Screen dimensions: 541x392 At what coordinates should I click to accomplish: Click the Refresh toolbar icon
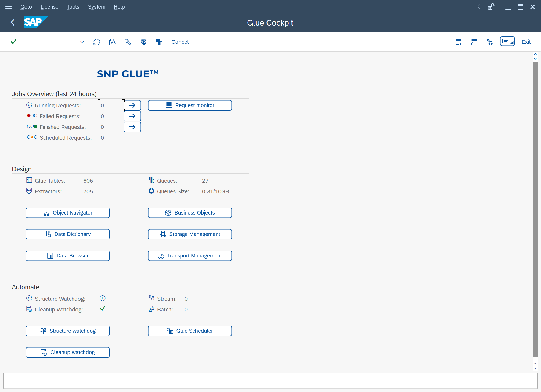click(97, 42)
